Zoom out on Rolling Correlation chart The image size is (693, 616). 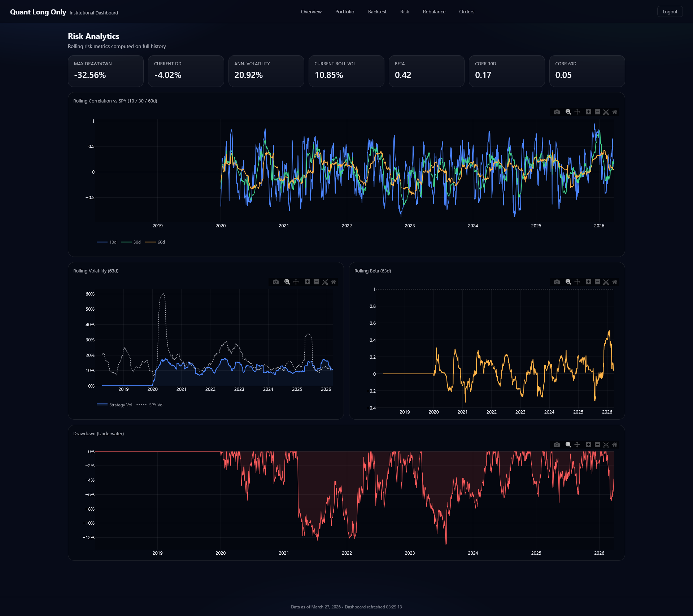coord(597,112)
